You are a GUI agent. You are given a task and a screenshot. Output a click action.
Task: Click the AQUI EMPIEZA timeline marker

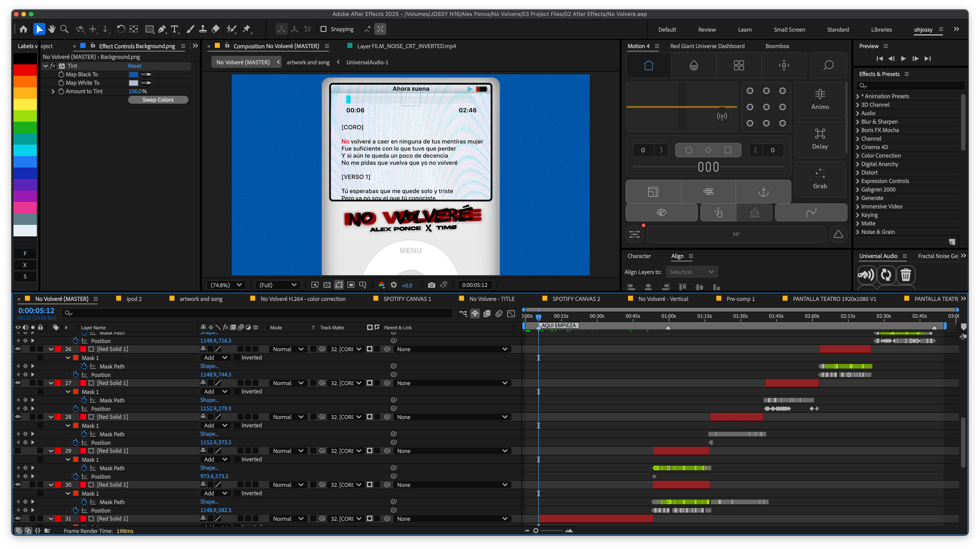(558, 325)
